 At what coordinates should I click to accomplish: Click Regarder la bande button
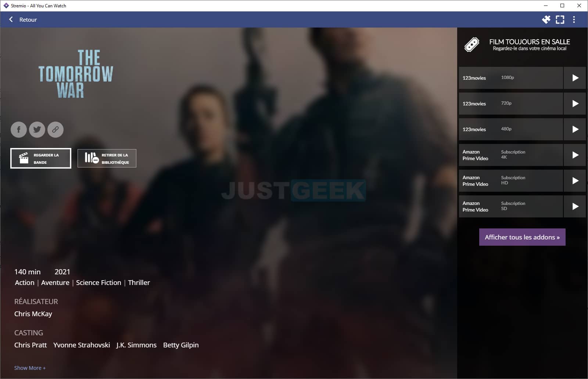(x=41, y=158)
